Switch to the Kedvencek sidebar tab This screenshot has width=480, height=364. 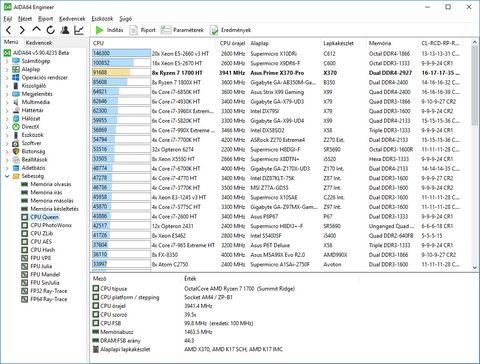[39, 43]
